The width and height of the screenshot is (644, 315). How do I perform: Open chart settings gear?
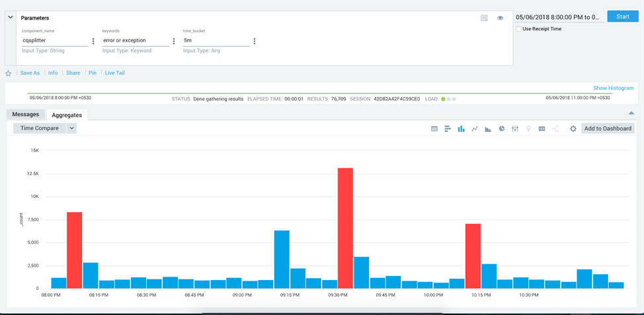tap(573, 128)
